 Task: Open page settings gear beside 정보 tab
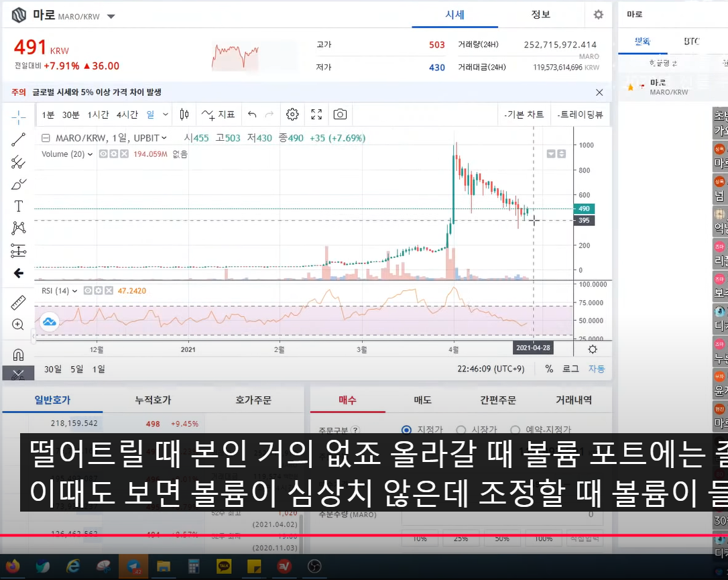[x=599, y=14]
